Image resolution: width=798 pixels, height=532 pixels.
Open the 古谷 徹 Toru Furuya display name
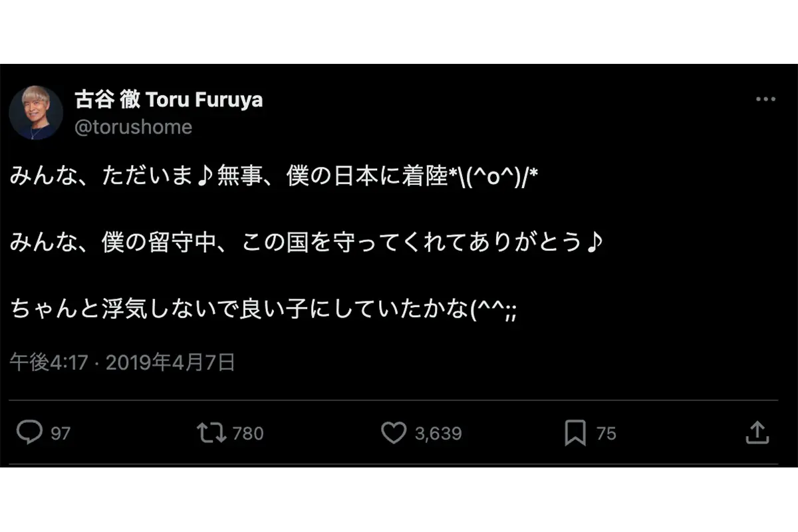tap(168, 100)
